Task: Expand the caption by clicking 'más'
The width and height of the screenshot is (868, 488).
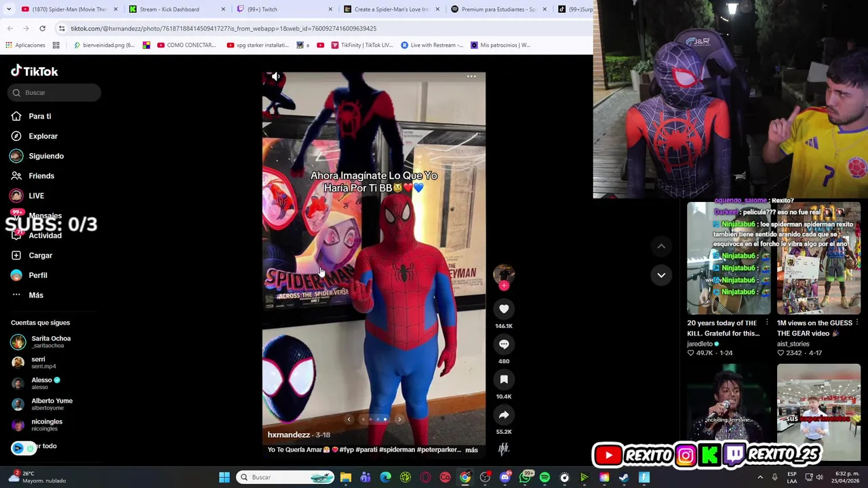Action: [x=471, y=450]
